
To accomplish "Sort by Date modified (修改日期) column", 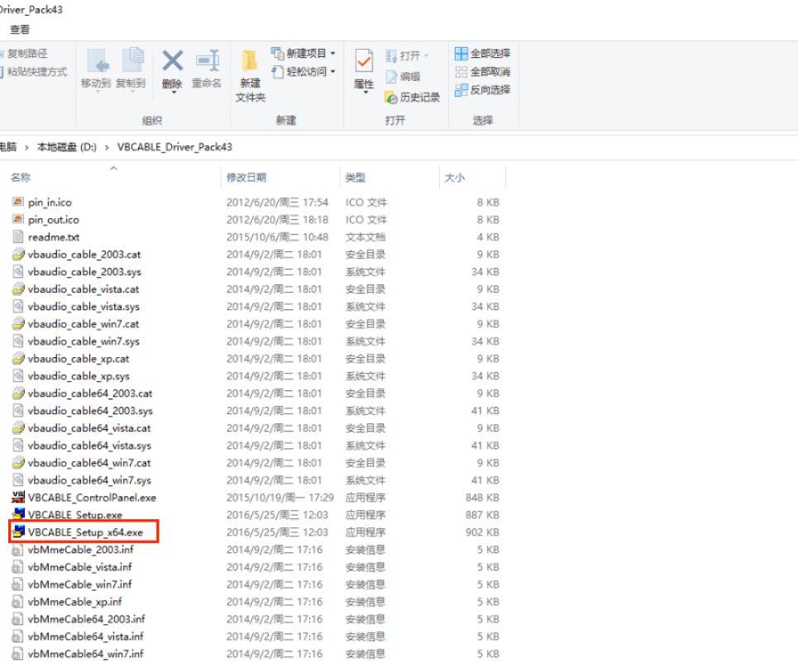I will tap(246, 178).
